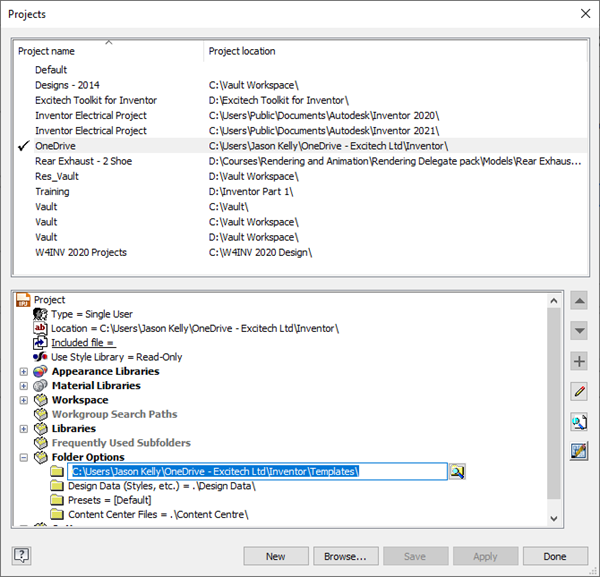Click the Workspace folder icon
The height and width of the screenshot is (577, 600).
pos(40,400)
